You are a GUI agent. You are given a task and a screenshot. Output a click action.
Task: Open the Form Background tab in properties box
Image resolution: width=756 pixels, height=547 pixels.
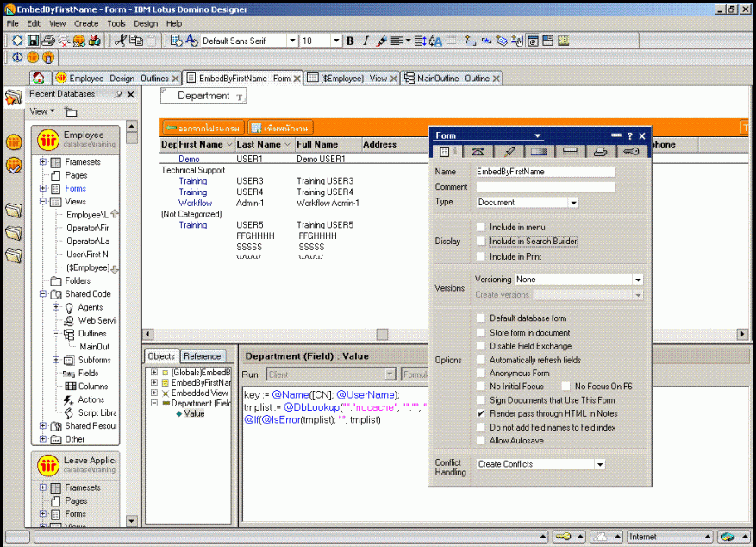[x=539, y=152]
